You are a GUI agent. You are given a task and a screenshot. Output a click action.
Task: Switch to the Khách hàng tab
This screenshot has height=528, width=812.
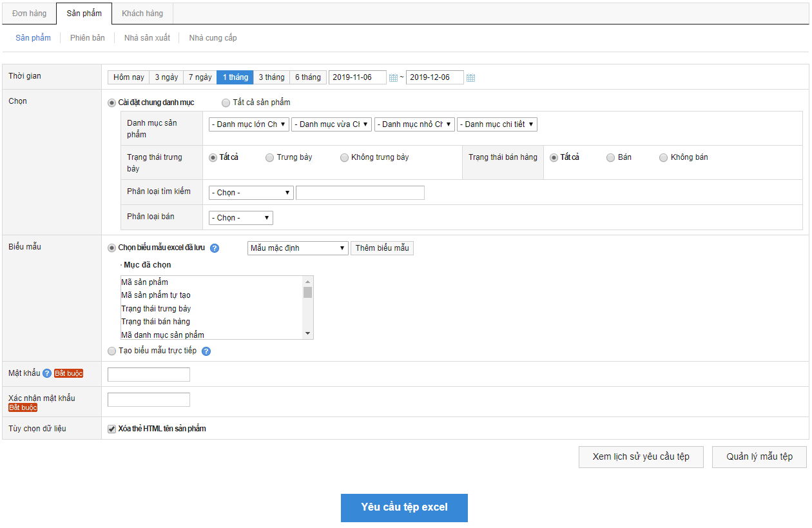coord(142,14)
